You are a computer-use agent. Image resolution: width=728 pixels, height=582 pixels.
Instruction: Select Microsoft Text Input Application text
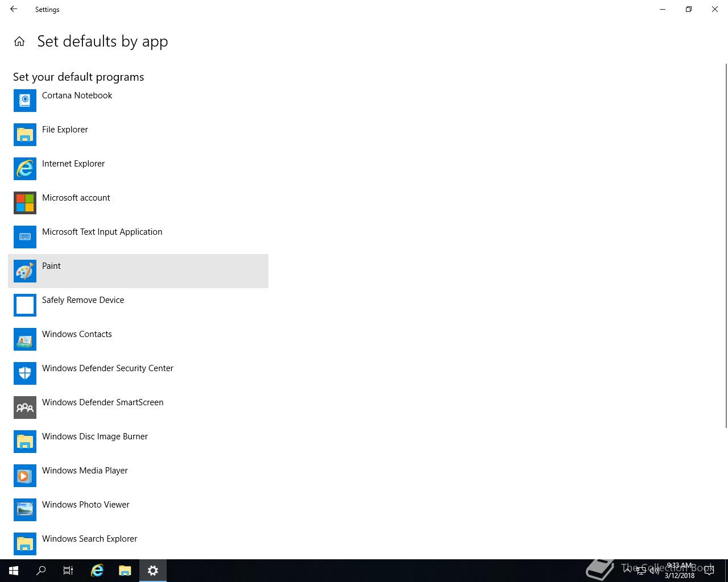[x=102, y=232]
